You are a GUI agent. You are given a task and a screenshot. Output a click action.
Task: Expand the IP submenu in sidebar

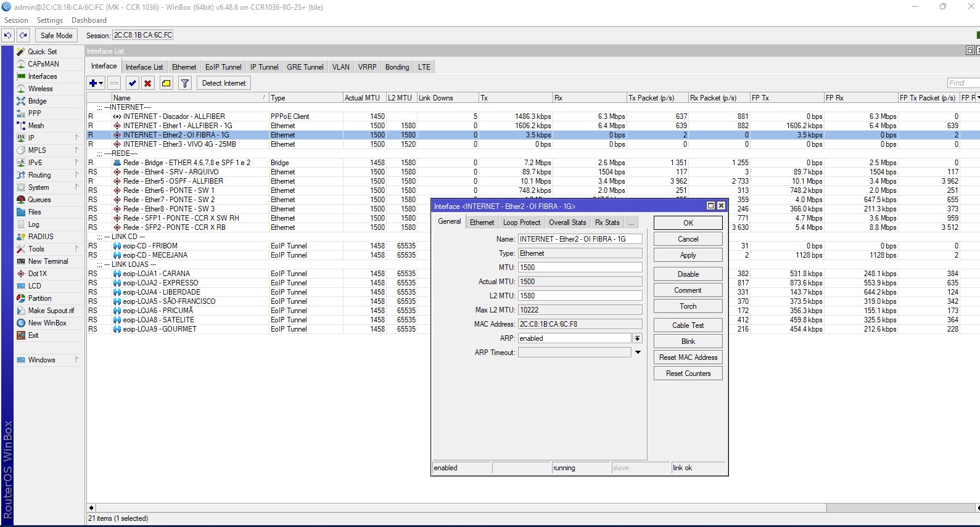click(77, 138)
